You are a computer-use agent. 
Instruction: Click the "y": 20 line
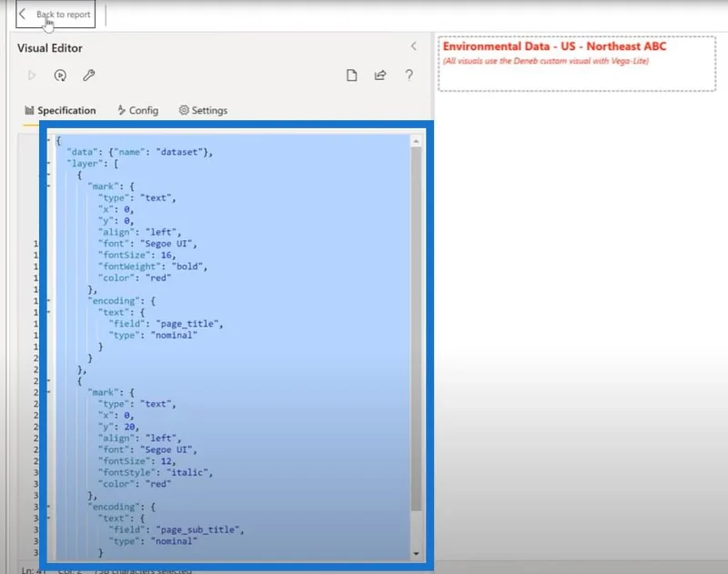tap(118, 427)
